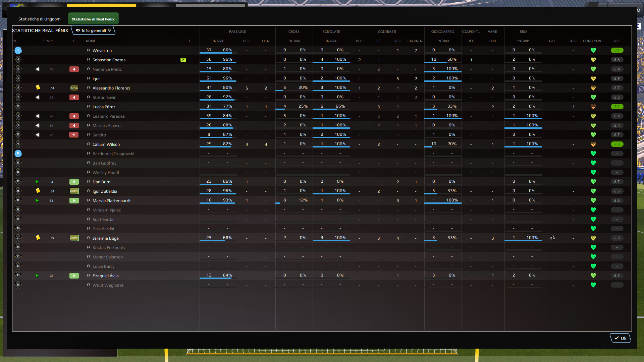Screen dimensions: 644x362
Task: Open player Miralem Pjanić
Action: [107, 210]
